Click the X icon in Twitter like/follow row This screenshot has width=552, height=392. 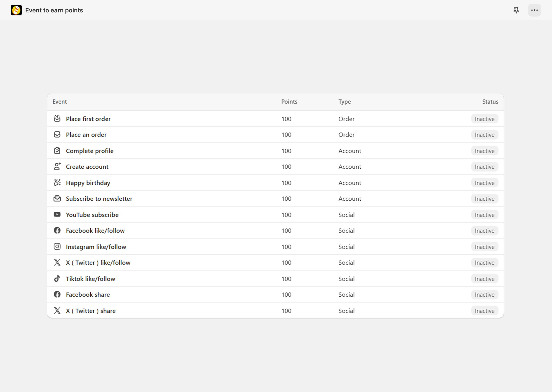[x=57, y=262]
